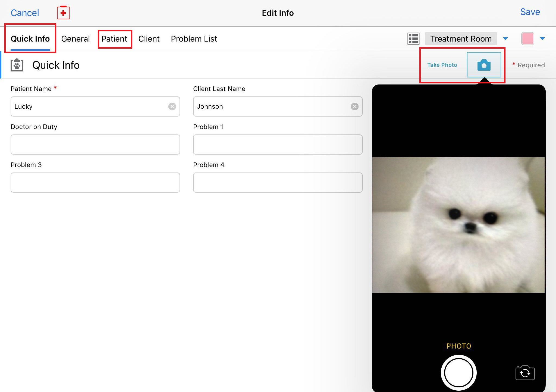This screenshot has height=392, width=556.
Task: Open the Treatment Room location selector
Action: pyautogui.click(x=461, y=39)
